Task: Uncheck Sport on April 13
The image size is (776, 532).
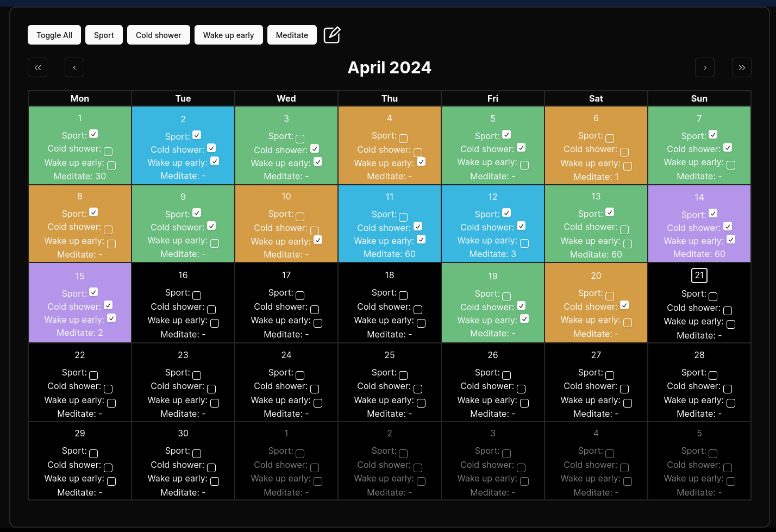Action: [610, 212]
